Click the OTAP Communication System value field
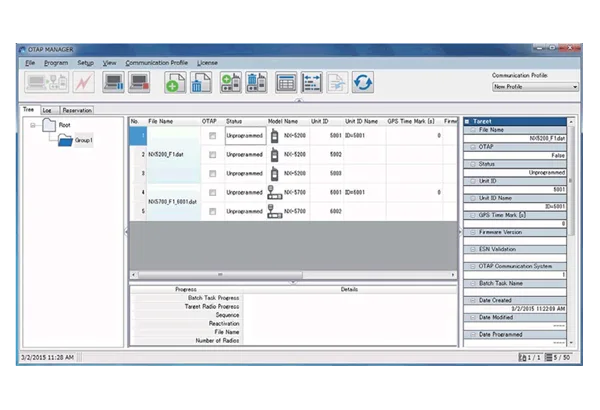 tap(515, 274)
